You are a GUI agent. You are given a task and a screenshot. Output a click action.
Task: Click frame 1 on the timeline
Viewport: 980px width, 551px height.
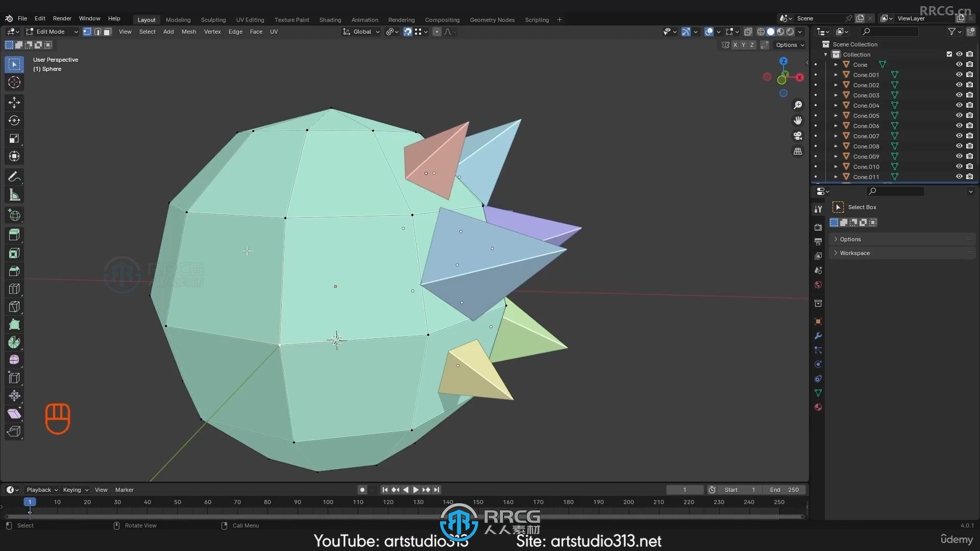point(29,502)
